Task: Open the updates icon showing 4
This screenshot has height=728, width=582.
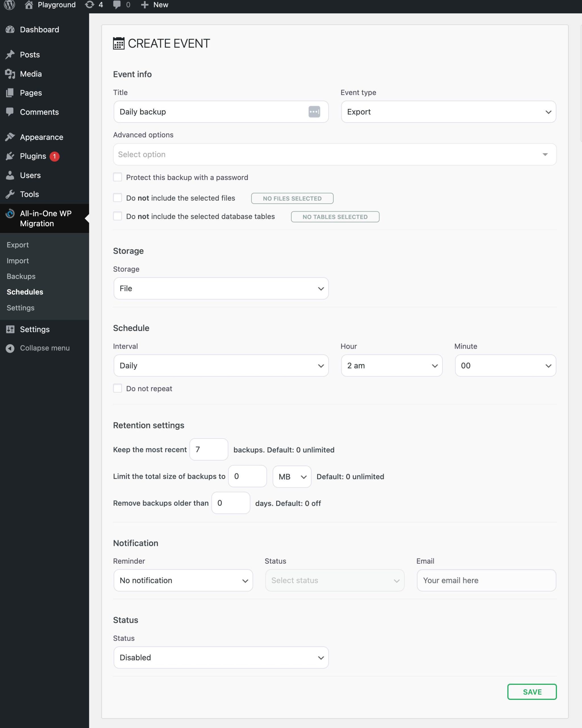Action: point(90,5)
